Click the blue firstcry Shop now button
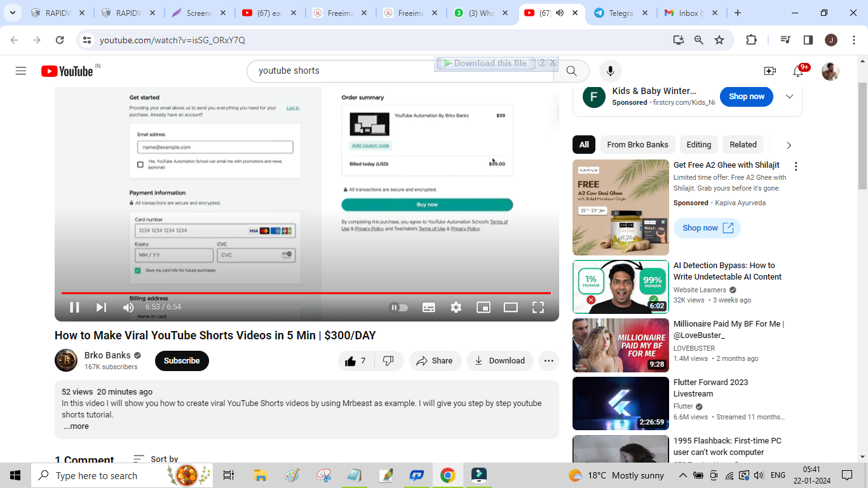 [747, 97]
